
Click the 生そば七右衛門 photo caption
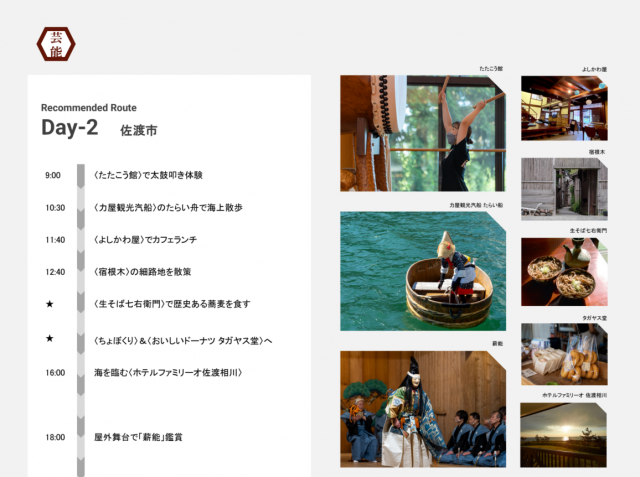click(588, 231)
